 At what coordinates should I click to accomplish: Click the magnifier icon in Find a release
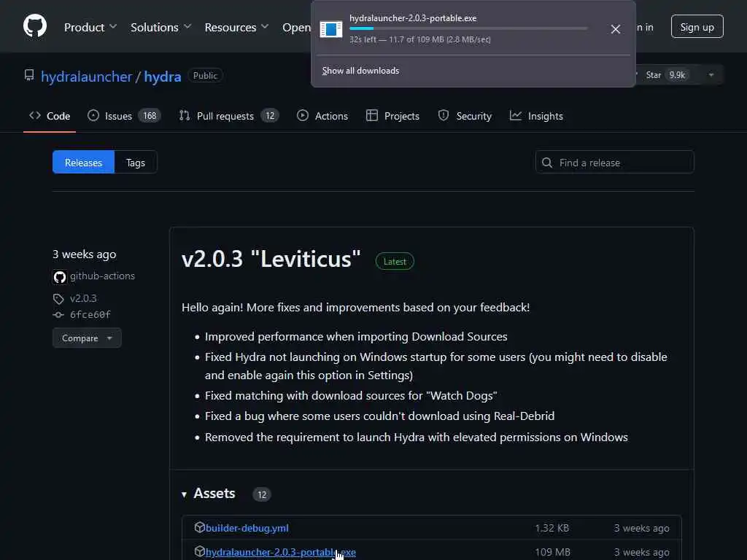pos(547,163)
